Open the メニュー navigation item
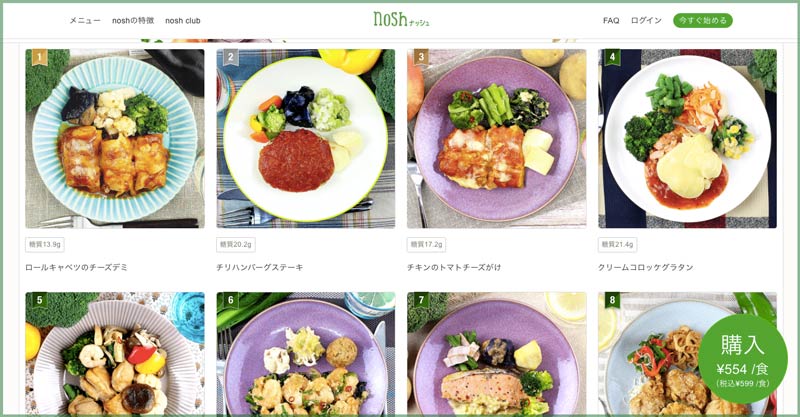This screenshot has width=800, height=417. click(85, 20)
